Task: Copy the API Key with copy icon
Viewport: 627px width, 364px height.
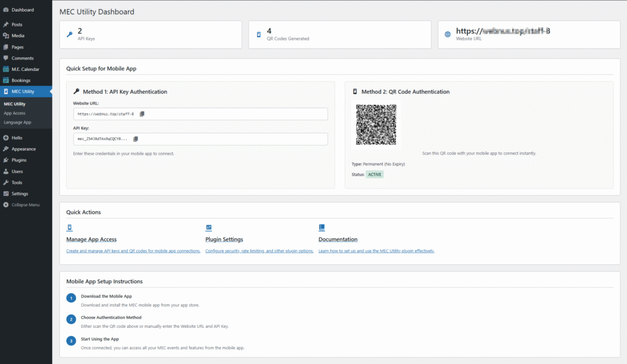Action: pos(135,139)
